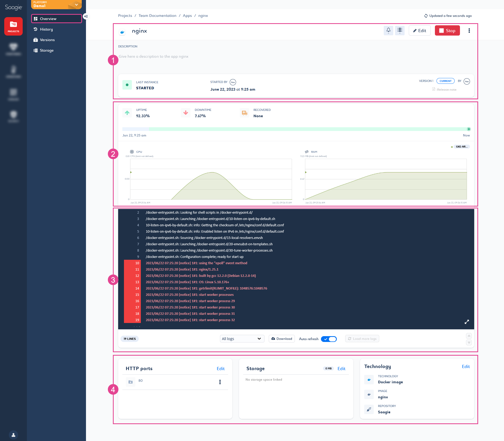Click the RAM usage chart
The image size is (504, 441).
pos(386,179)
